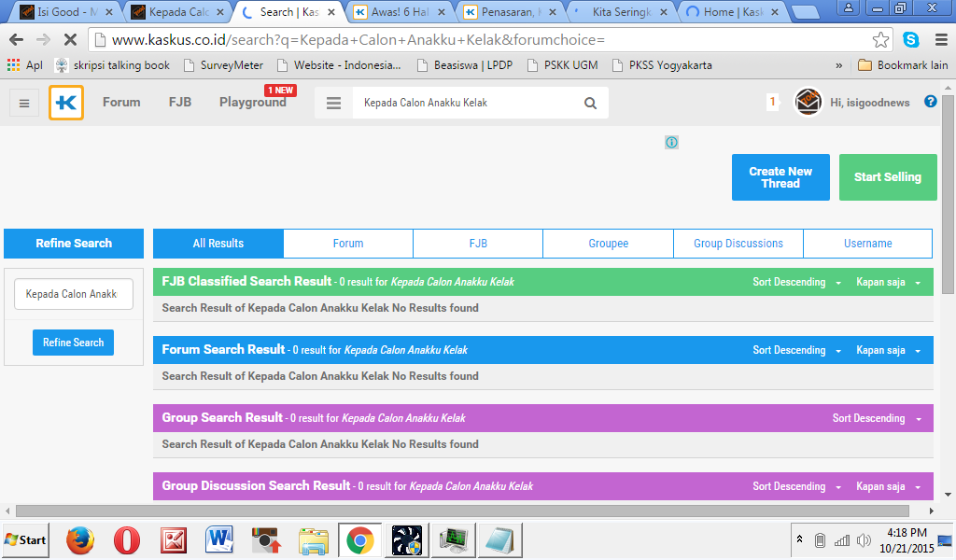Click the network signal tray icon
The image size is (956, 560).
pos(842,539)
